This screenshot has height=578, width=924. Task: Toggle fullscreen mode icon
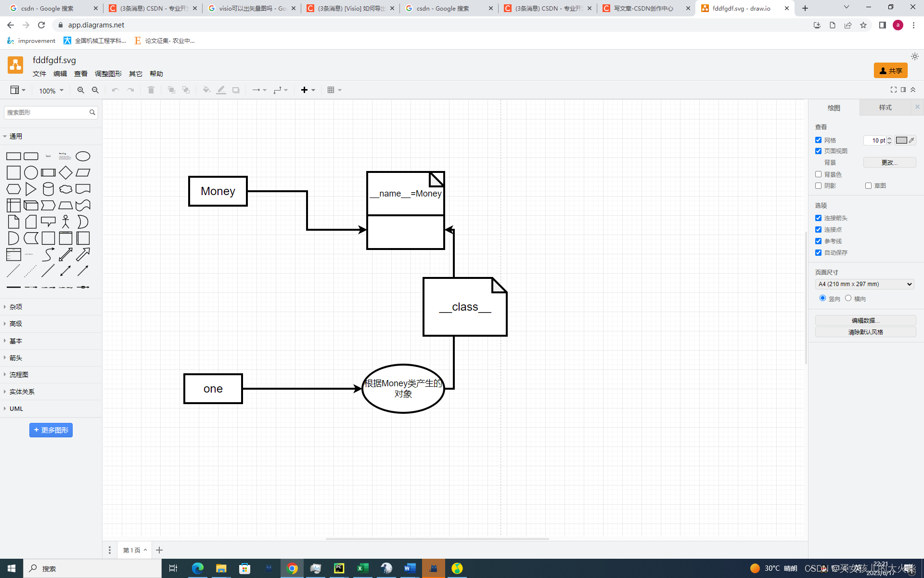[894, 90]
